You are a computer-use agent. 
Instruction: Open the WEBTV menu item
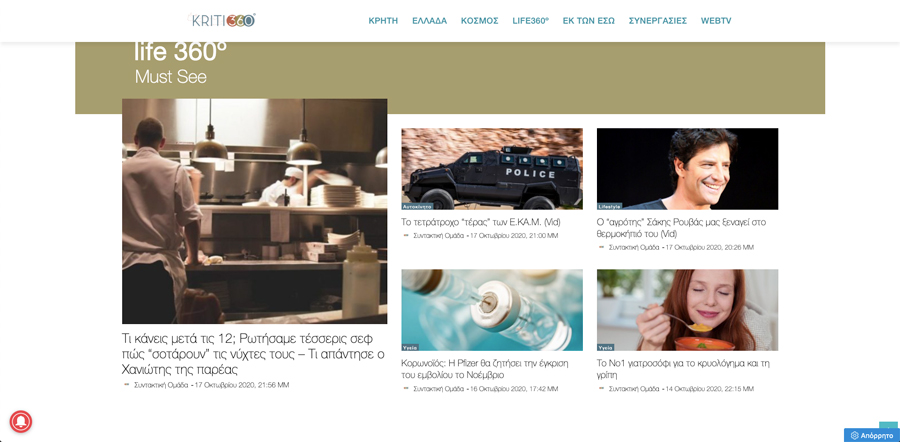716,21
